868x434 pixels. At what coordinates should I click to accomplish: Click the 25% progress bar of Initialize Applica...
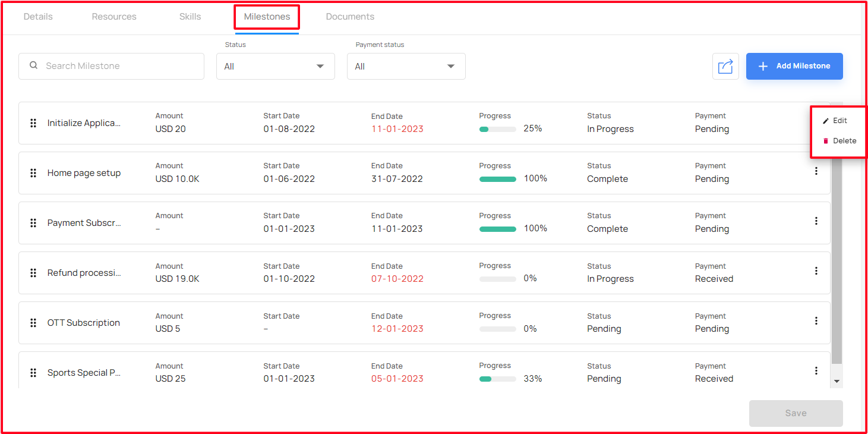pos(497,129)
